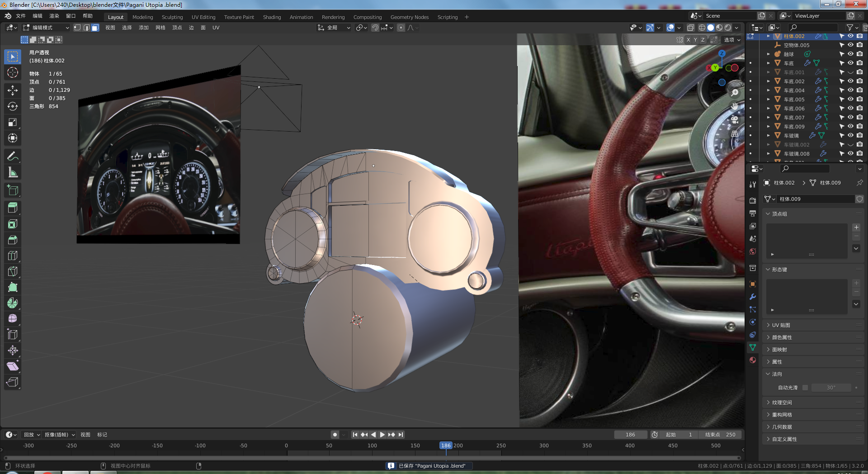
Task: Open the 编辑模式 mode dropdown
Action: pyautogui.click(x=46, y=28)
